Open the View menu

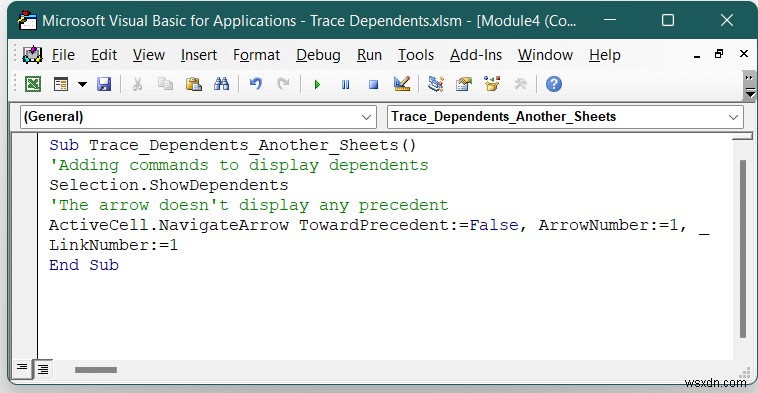149,55
